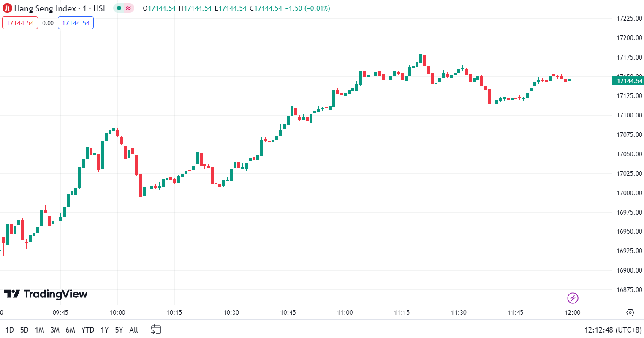This screenshot has height=338, width=644.
Task: Select the 6M date range
Action: tap(71, 330)
